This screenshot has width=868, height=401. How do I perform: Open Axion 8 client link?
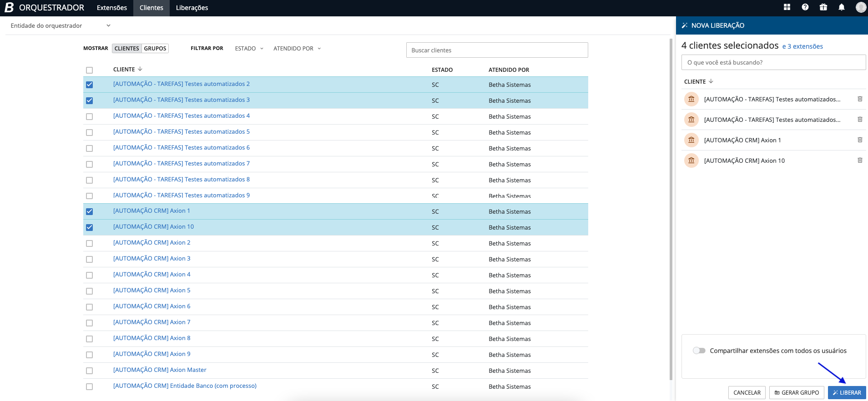click(152, 338)
